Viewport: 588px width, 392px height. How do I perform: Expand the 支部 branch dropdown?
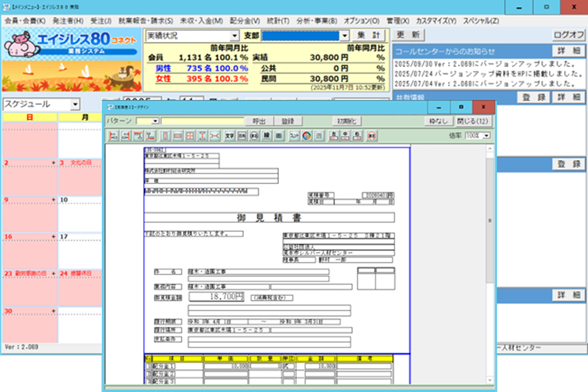[x=344, y=36]
